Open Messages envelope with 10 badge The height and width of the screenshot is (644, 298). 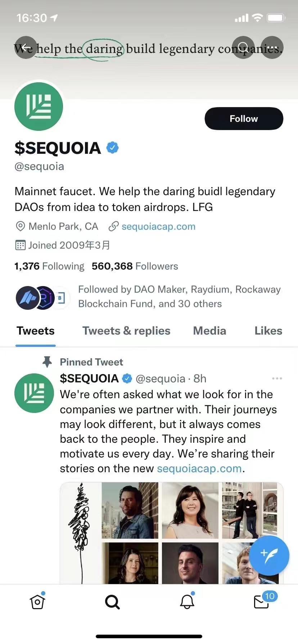point(262,602)
